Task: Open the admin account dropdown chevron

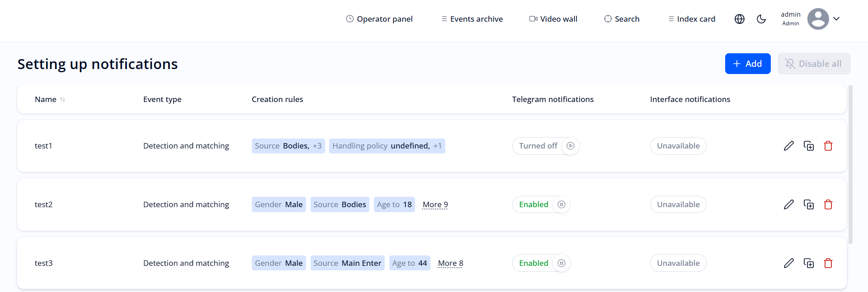Action: point(837,19)
